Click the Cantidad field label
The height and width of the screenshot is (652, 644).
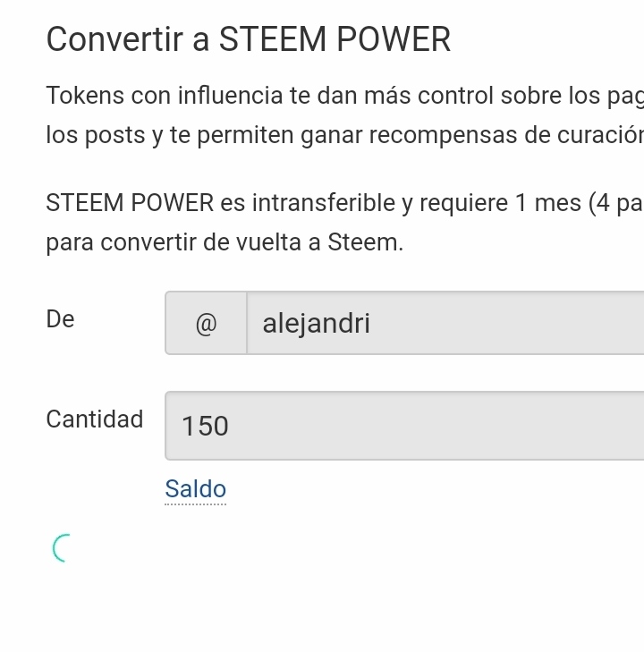click(x=95, y=419)
